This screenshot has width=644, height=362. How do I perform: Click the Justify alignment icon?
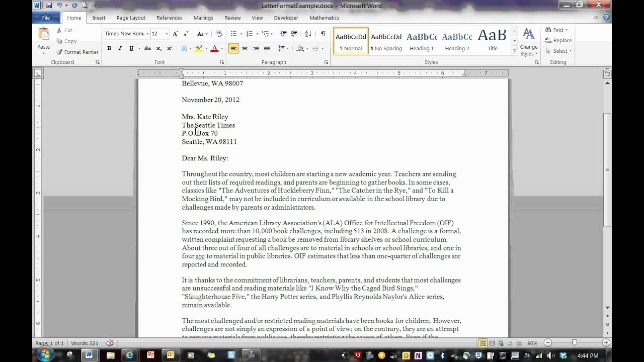267,48
